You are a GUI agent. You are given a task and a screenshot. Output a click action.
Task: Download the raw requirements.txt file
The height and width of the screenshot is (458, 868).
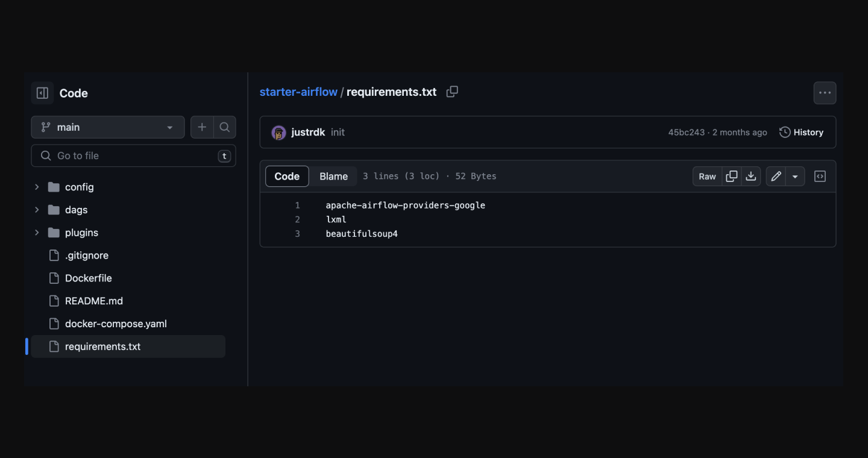click(x=751, y=176)
